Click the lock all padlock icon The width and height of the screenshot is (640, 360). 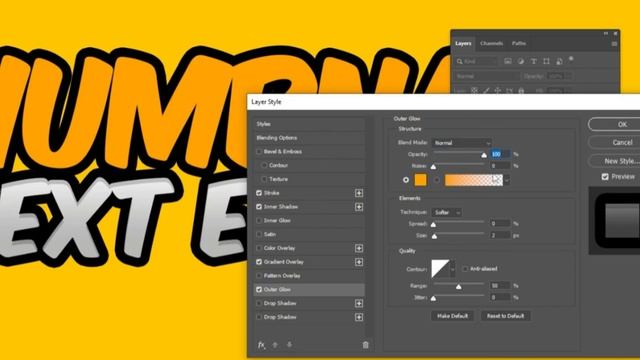pyautogui.click(x=521, y=91)
